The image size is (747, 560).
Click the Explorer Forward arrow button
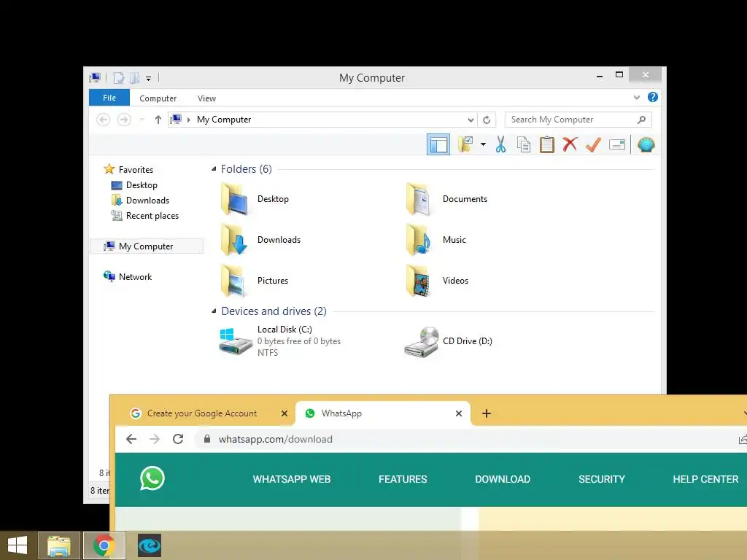pos(124,120)
